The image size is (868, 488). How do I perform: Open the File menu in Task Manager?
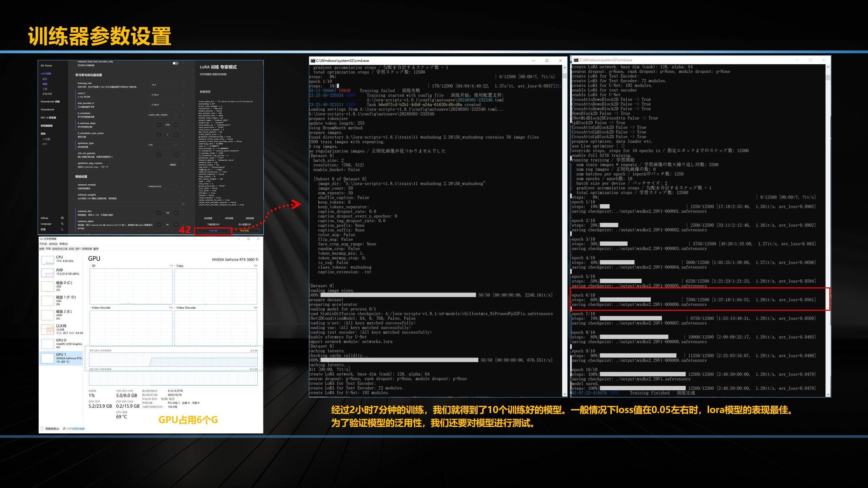click(x=43, y=244)
